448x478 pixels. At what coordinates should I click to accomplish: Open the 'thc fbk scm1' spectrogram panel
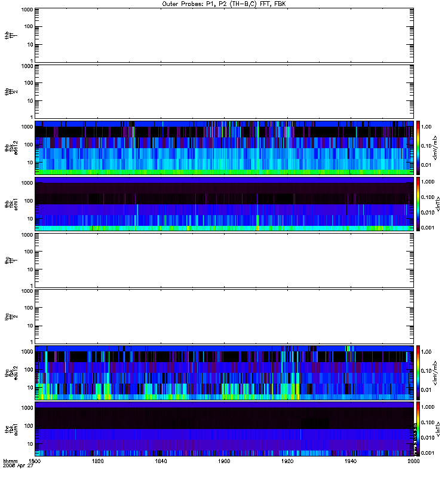(224, 429)
